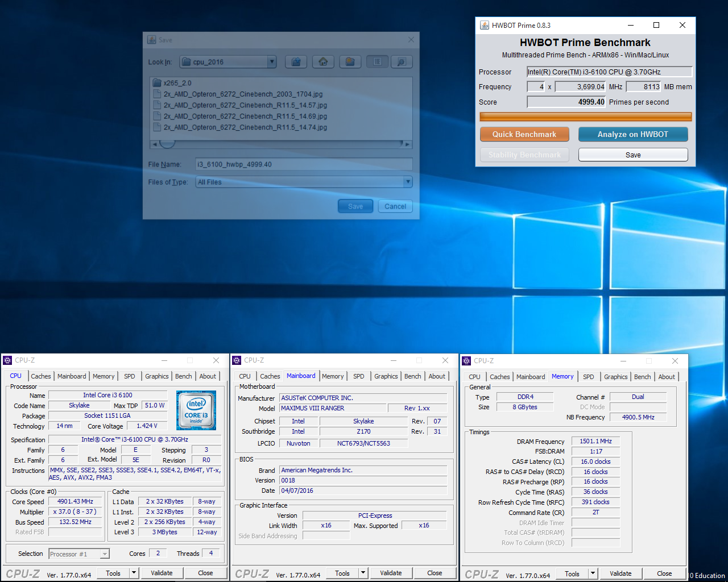Viewport: 728px width, 582px height.
Task: Click the Cores count field
Action: click(x=158, y=553)
